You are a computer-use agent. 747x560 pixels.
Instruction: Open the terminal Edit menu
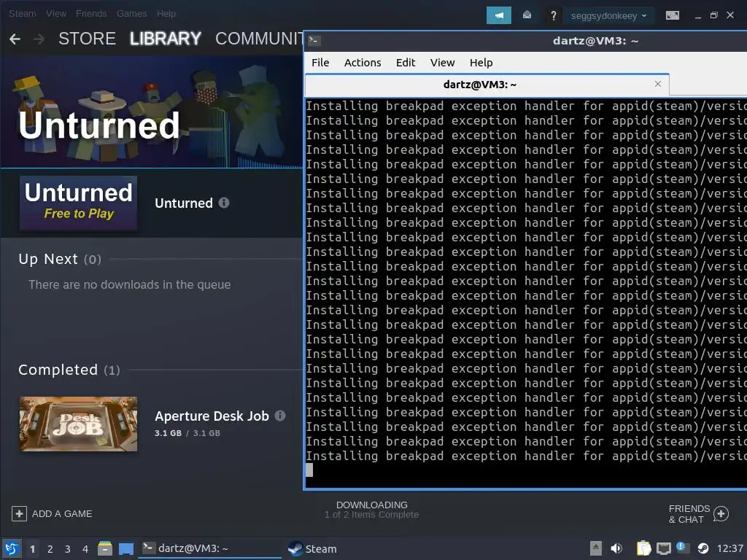point(406,63)
